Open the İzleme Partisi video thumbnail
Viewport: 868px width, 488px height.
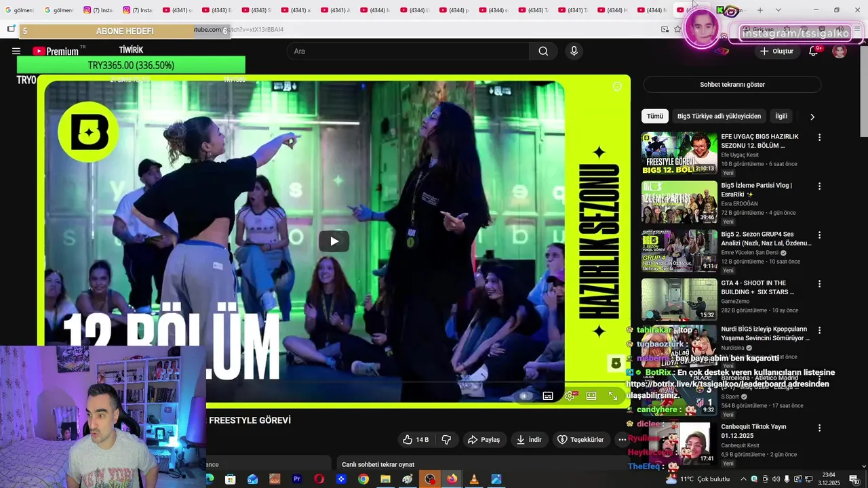coord(679,202)
